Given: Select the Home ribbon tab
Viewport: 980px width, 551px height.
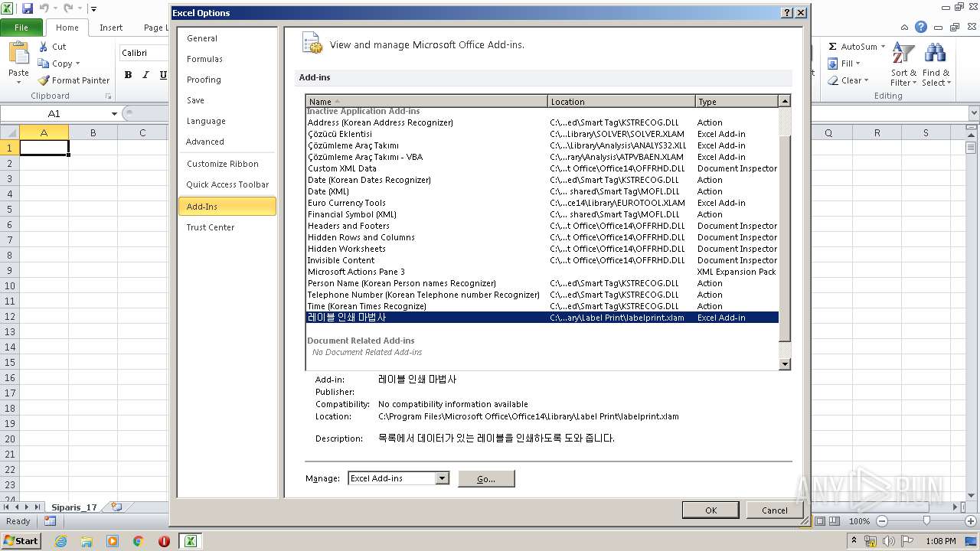Looking at the screenshot, I should coord(67,28).
